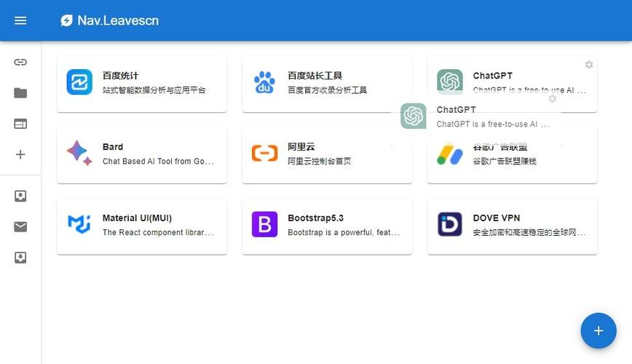Open the hamburger menu in the header
Image resolution: width=632 pixels, height=364 pixels.
tap(20, 20)
